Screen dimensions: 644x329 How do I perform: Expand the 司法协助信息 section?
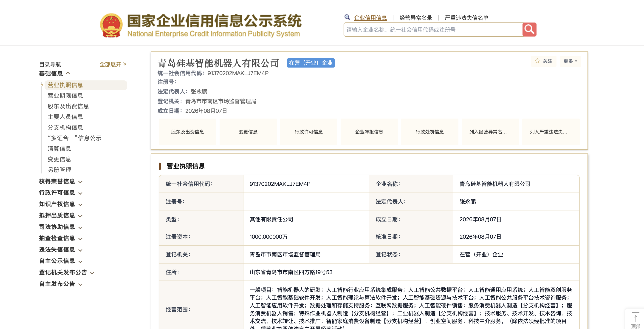60,227
